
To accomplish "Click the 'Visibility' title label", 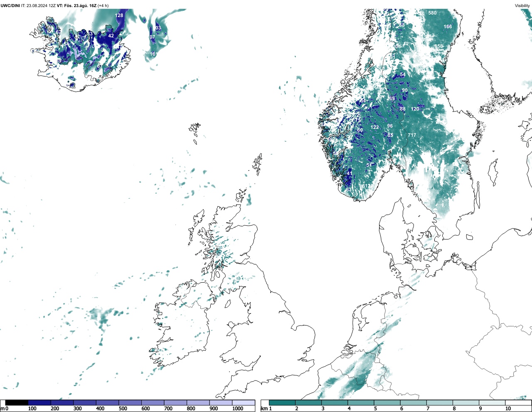I will (522, 5).
